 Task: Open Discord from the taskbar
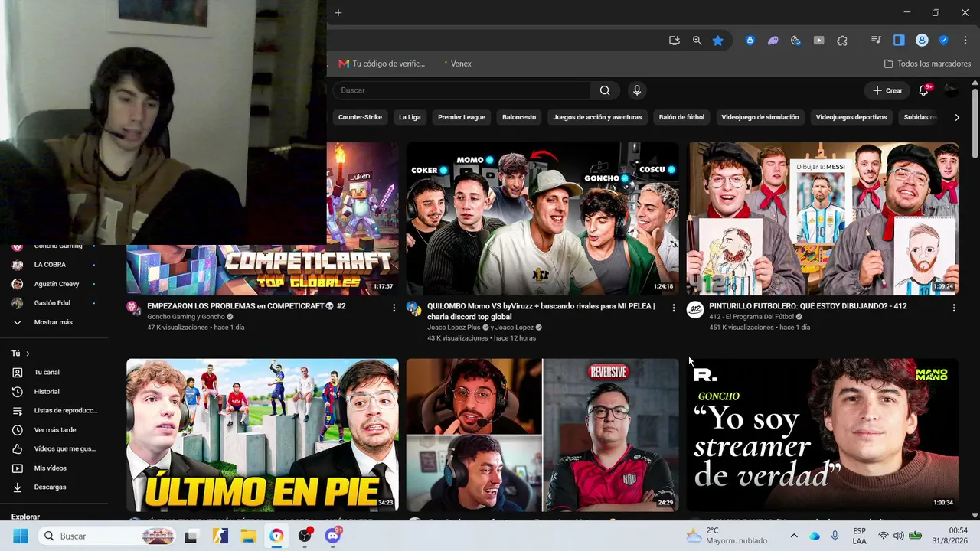pyautogui.click(x=333, y=536)
